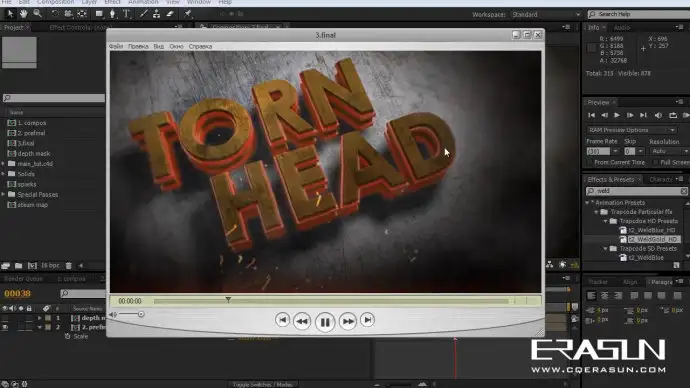Viewport: 690px width, 388px height.
Task: Open Правка menu in 3.final player
Action: [138, 46]
